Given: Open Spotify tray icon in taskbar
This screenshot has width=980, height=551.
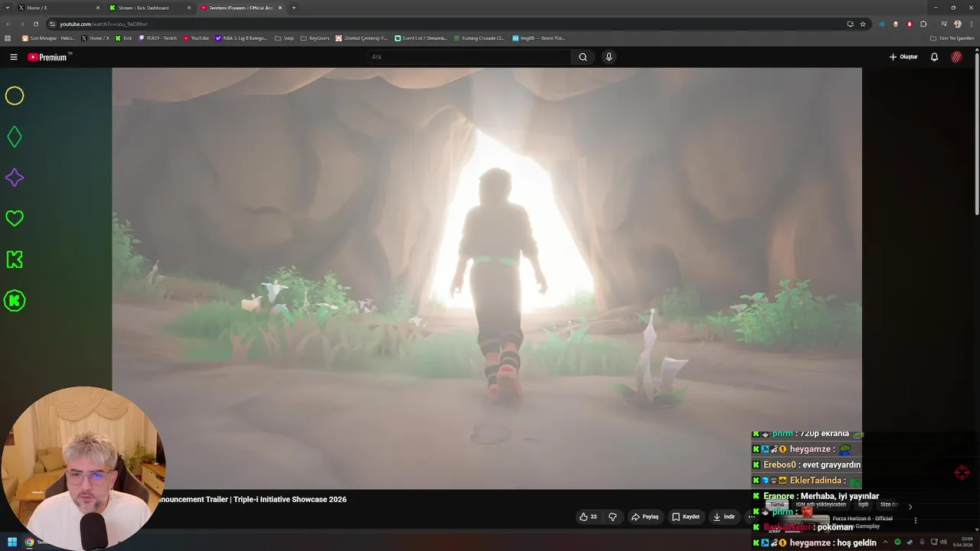Looking at the screenshot, I should pyautogui.click(x=898, y=542).
